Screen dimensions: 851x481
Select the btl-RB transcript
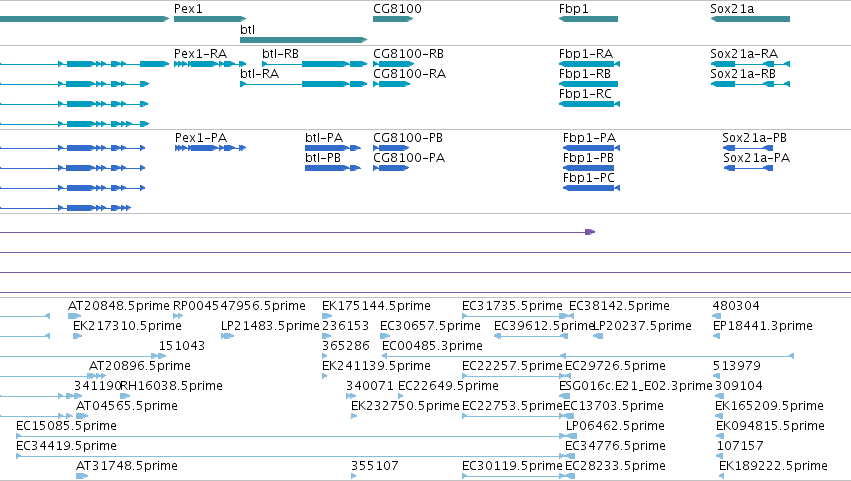pos(315,64)
